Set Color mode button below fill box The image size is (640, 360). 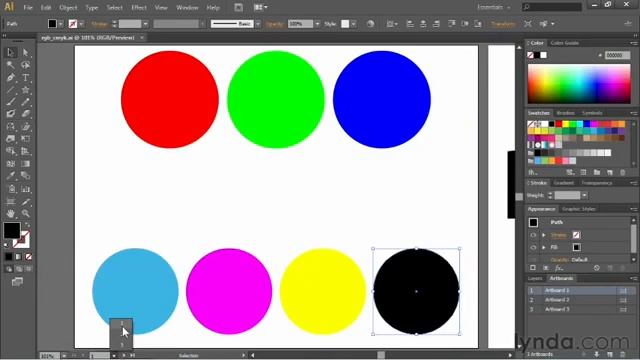[9, 257]
